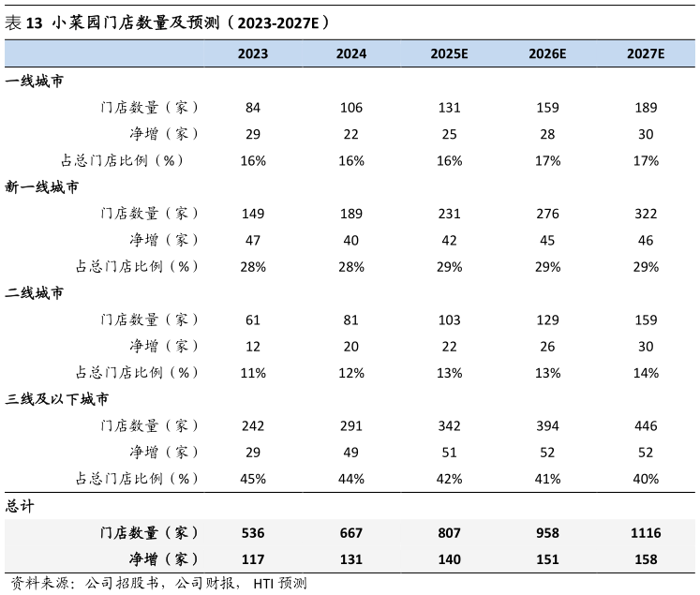Click net increase value 158

646,559
